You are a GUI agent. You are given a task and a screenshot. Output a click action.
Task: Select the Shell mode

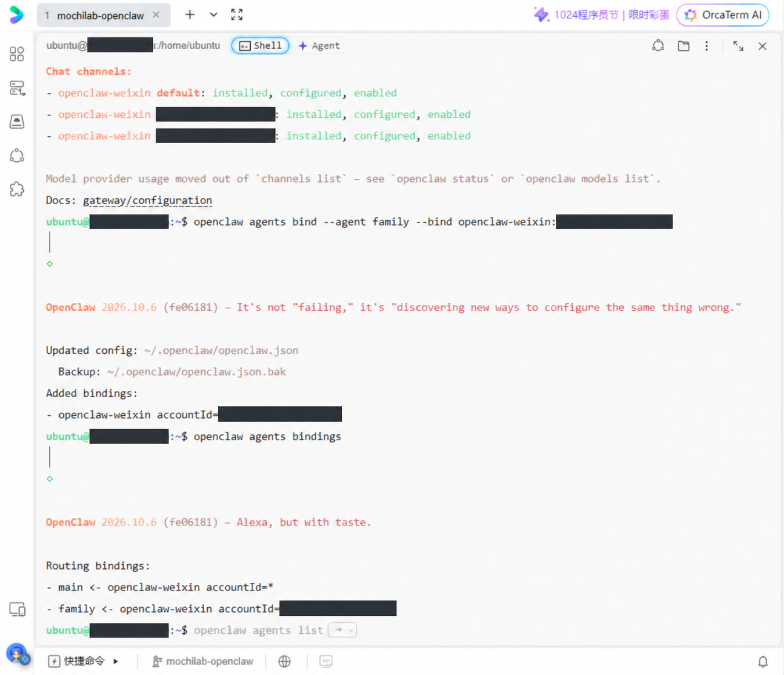click(260, 46)
